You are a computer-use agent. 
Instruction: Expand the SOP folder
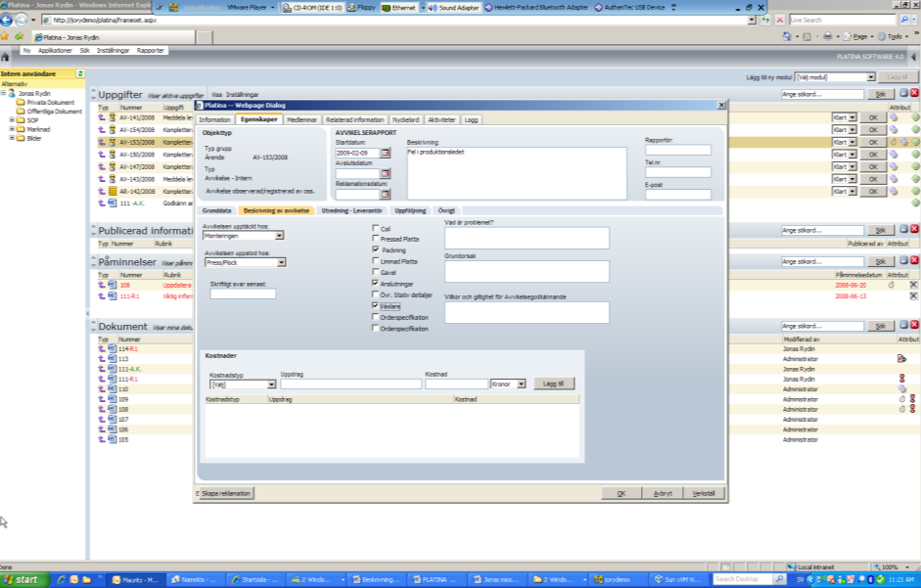tap(12, 119)
